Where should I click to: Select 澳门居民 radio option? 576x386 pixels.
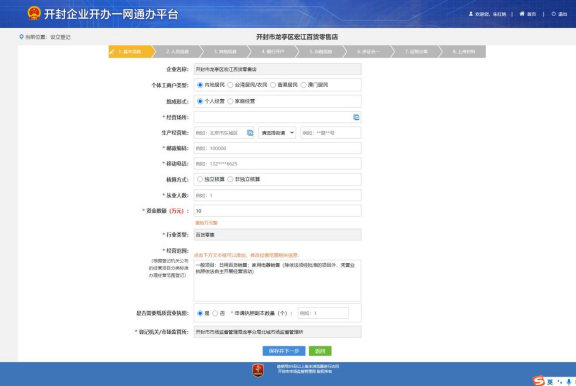click(303, 85)
